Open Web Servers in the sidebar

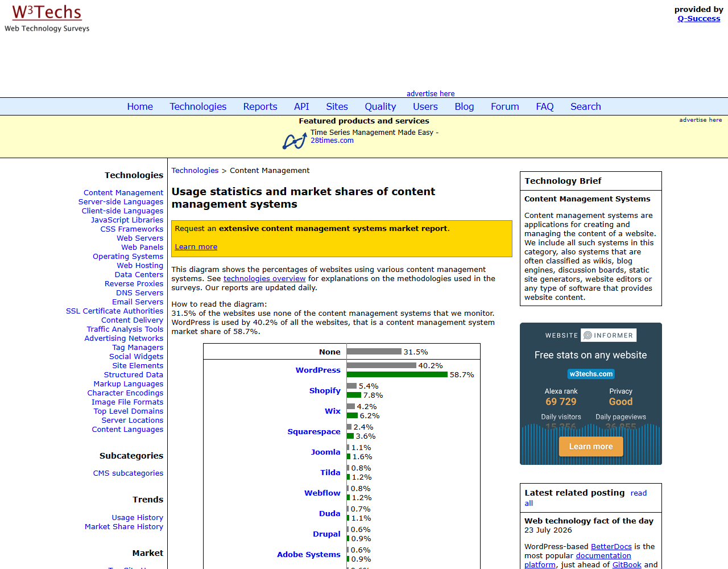tap(140, 238)
